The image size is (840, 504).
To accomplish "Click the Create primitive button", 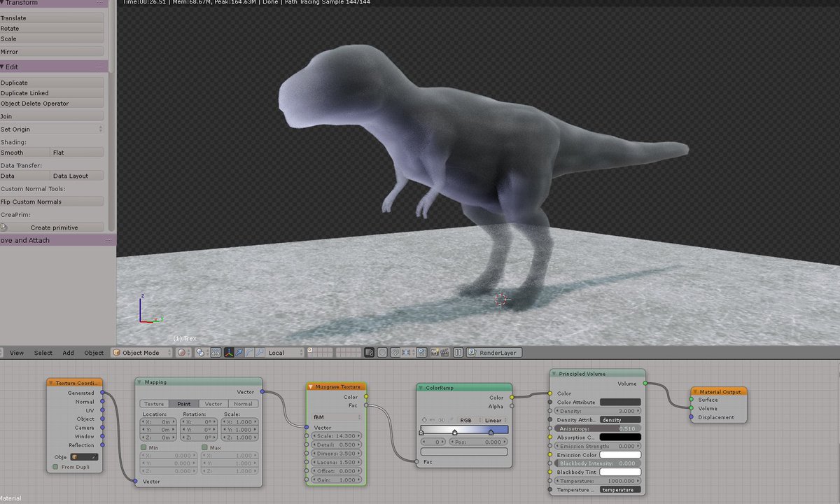I will 52,227.
